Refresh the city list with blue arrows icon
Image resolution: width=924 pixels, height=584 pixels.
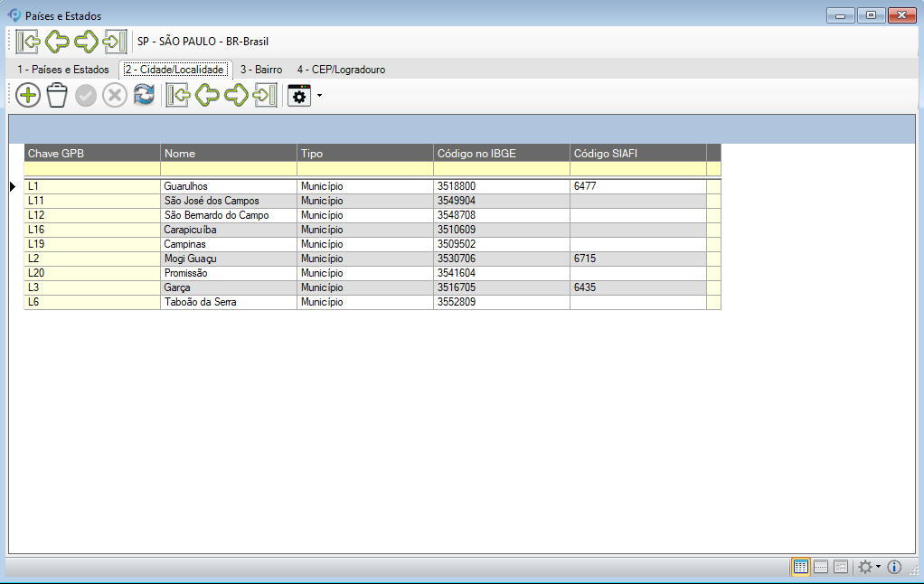(144, 95)
